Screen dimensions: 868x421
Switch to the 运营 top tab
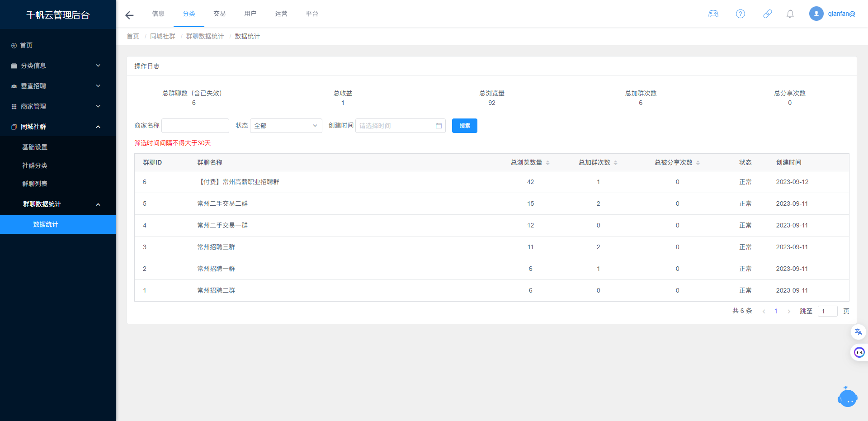click(x=281, y=14)
